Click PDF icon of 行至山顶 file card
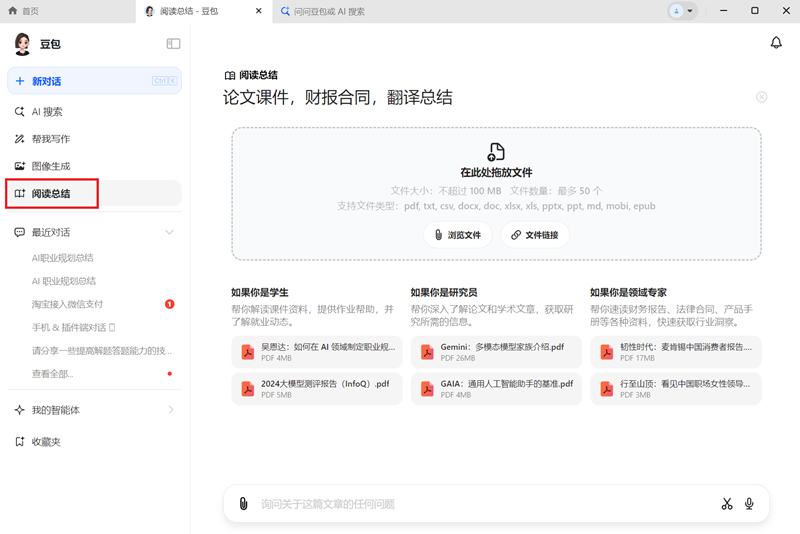This screenshot has height=534, width=800. [x=607, y=389]
